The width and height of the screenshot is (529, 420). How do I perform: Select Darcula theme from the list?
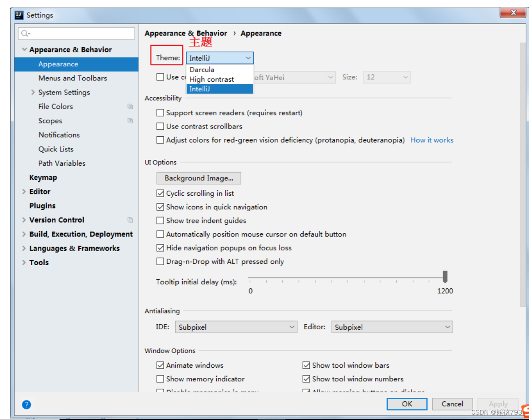[x=220, y=69]
